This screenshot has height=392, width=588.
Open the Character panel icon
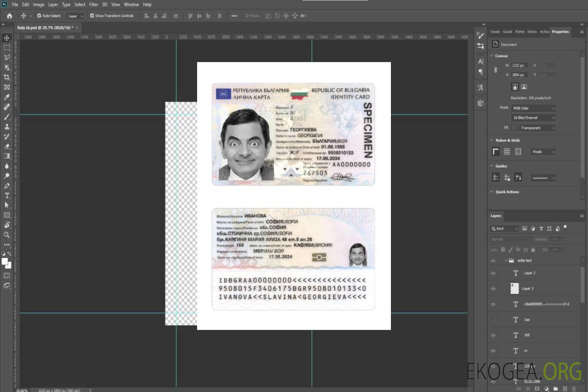pyautogui.click(x=481, y=61)
